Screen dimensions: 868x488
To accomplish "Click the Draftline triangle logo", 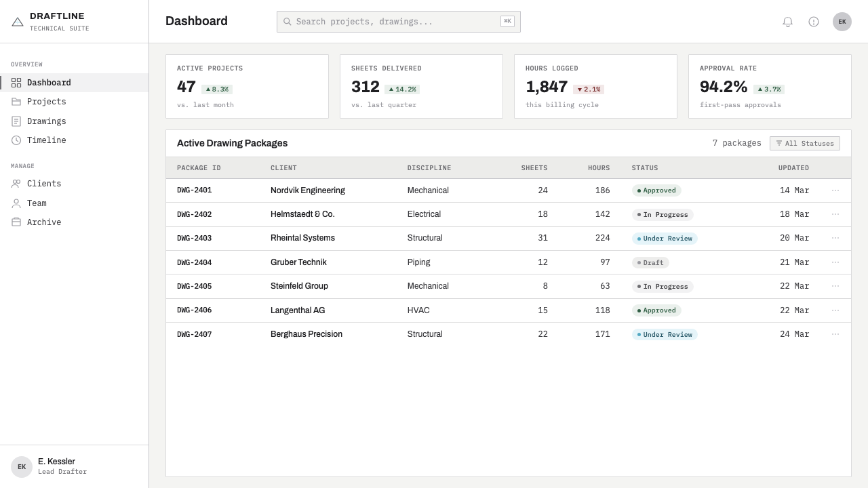I will pos(18,22).
